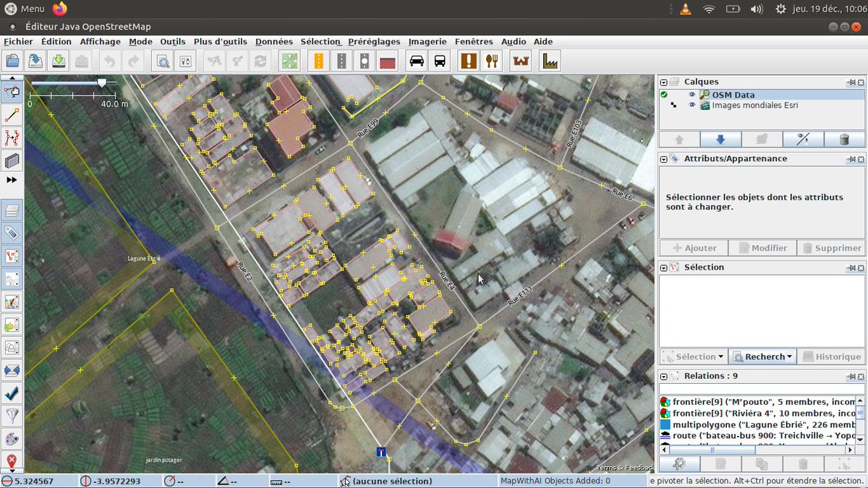Click the green active-layer check for OSM Data

664,95
